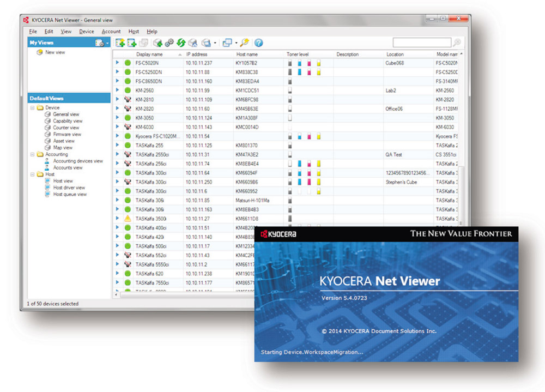Click magenta toner bar for device 10.10.11.250
This screenshot has width=545, height=392.
pyautogui.click(x=309, y=182)
